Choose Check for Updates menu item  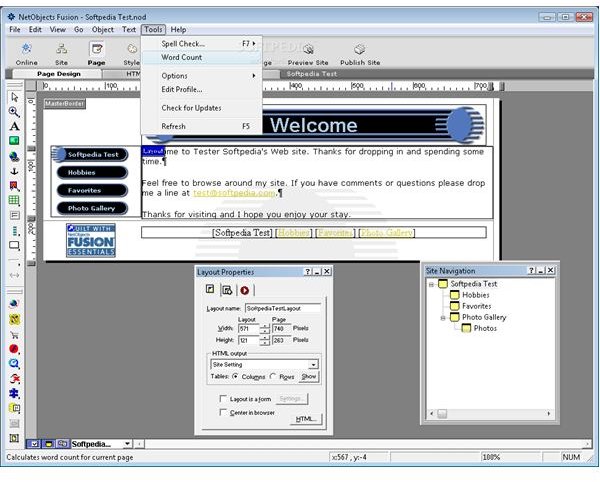pos(202,108)
